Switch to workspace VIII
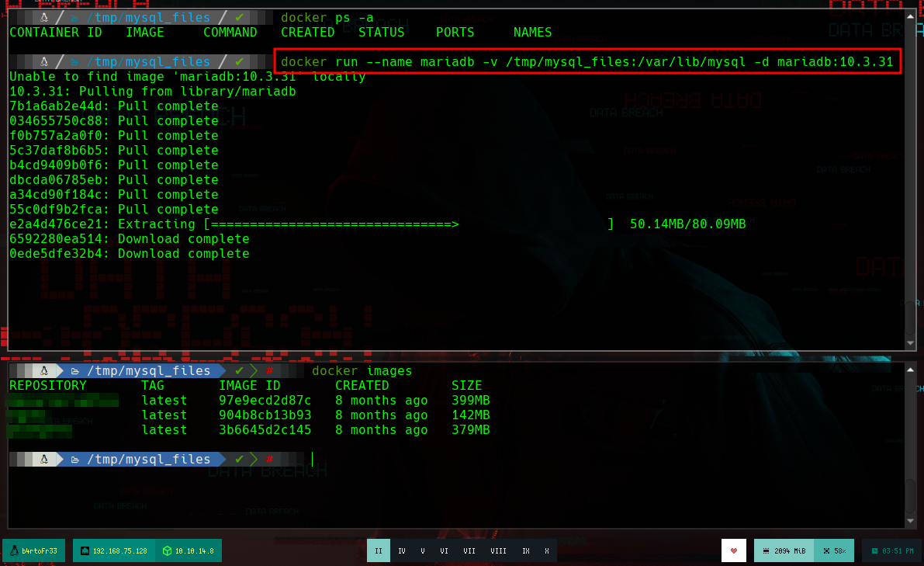Screen dimensions: 924x566 click(x=498, y=550)
